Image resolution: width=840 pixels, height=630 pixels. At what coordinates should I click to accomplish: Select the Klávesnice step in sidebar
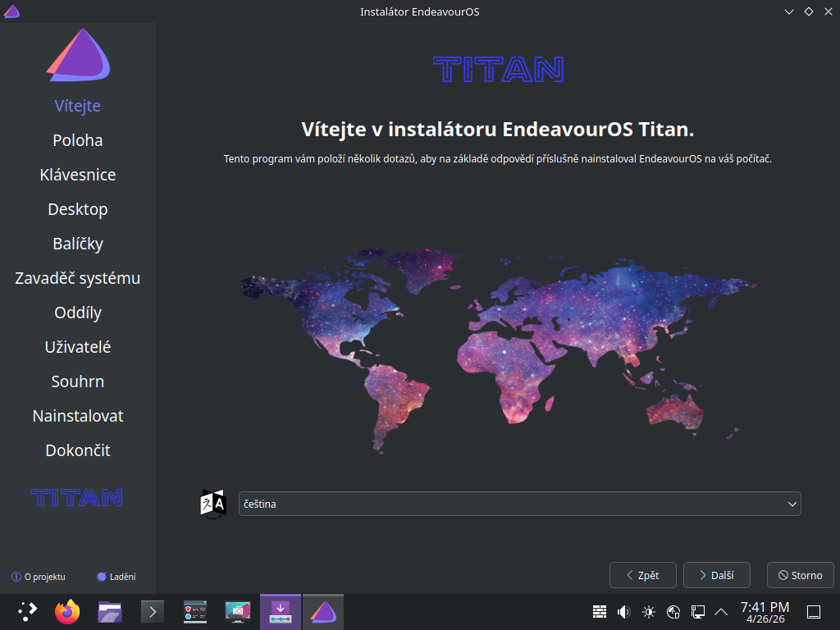click(x=78, y=175)
